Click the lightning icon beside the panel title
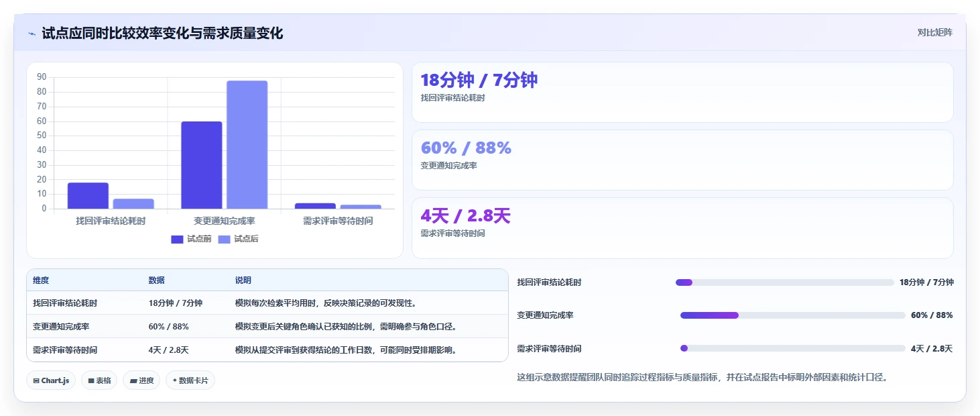 pos(32,33)
